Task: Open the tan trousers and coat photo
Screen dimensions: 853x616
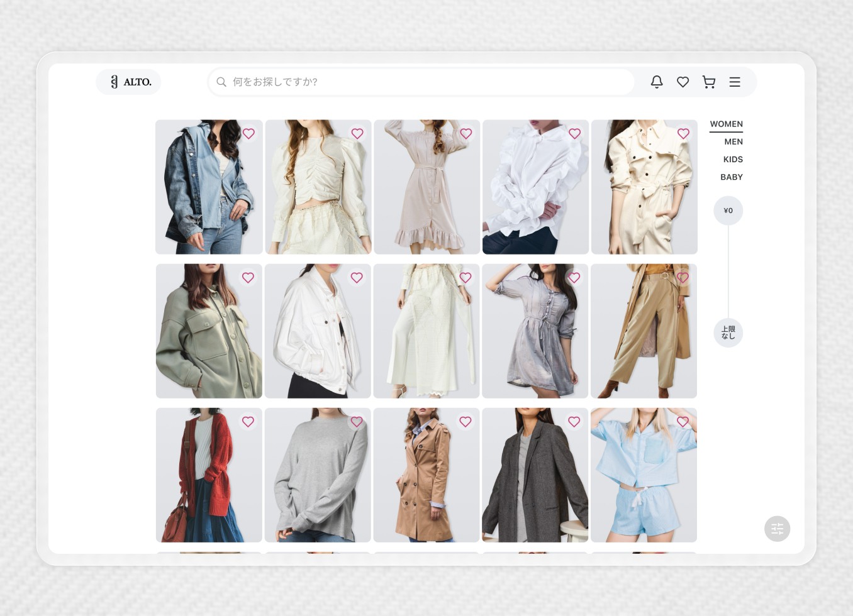Action: coord(644,331)
